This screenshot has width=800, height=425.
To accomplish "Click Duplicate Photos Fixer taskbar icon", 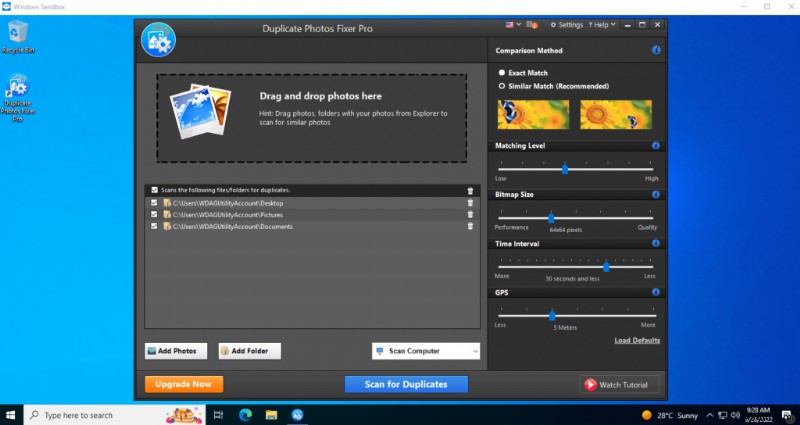I will click(x=297, y=415).
